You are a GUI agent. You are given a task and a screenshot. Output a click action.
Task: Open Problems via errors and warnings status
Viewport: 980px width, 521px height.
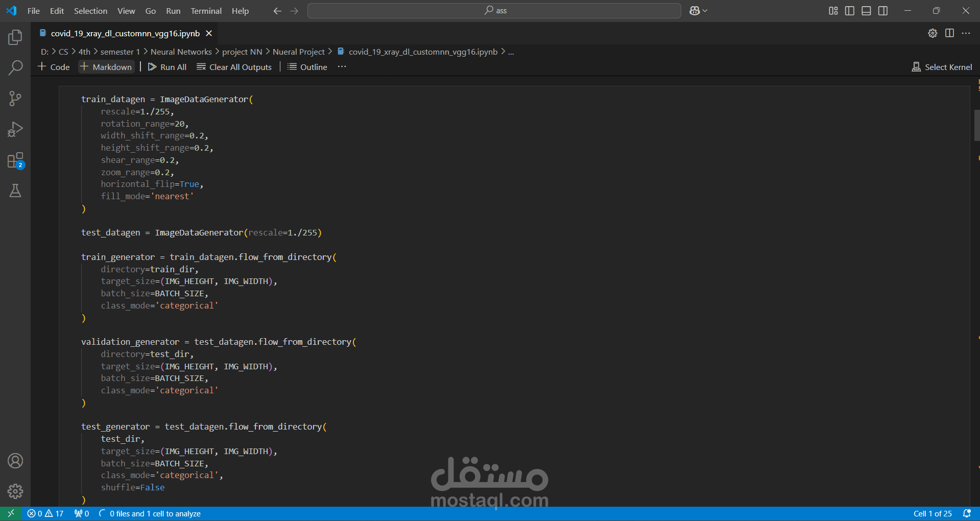[x=45, y=514]
